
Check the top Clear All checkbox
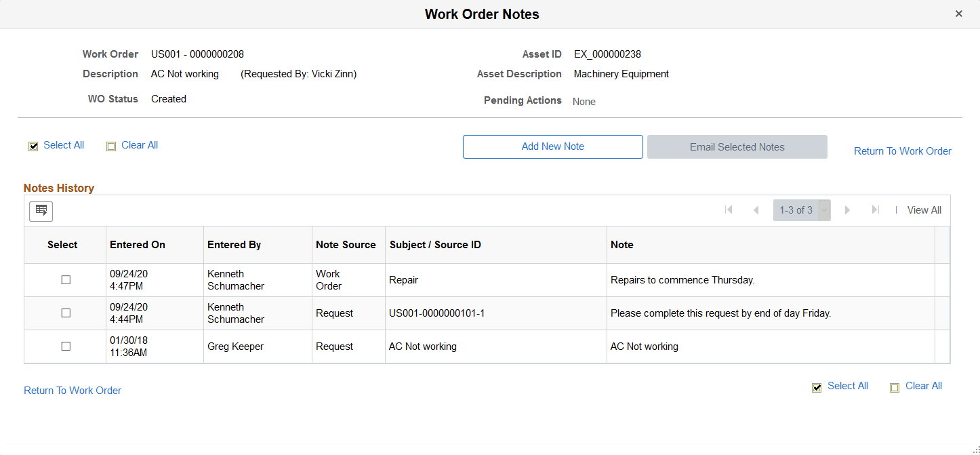coord(111,146)
